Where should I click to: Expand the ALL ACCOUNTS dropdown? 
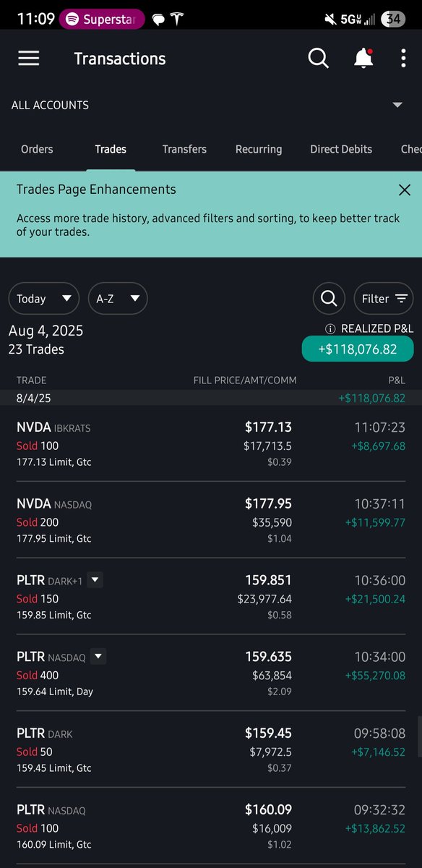click(x=211, y=105)
